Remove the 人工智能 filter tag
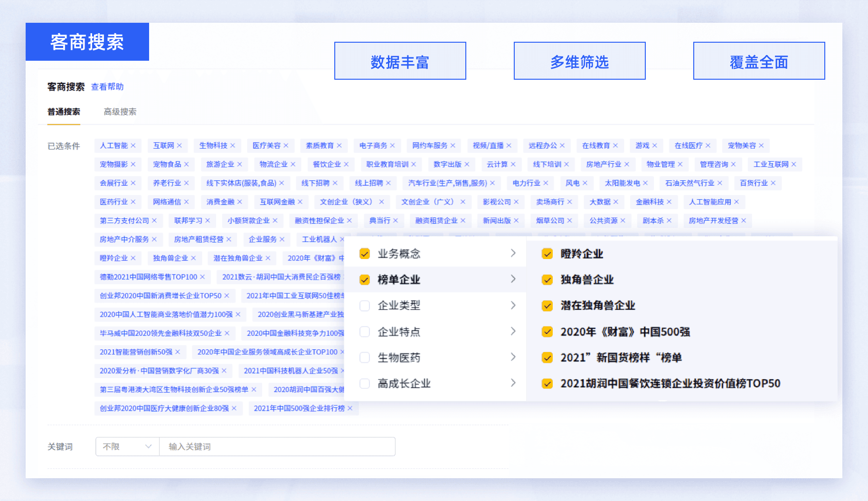The image size is (868, 501). click(x=134, y=146)
